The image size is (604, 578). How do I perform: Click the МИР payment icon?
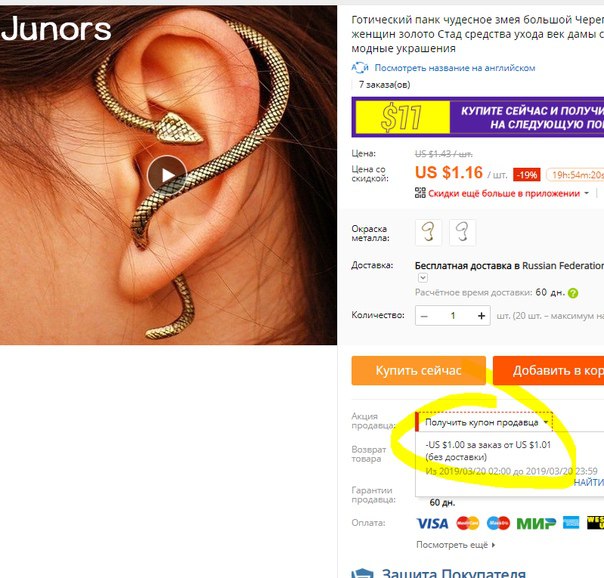click(536, 523)
